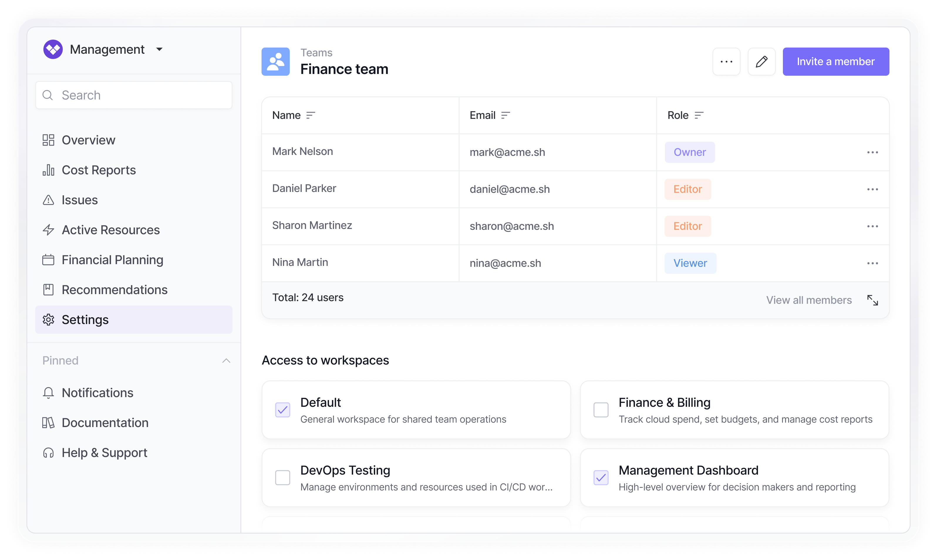
Task: Open the Nina Martin row three-dot menu
Action: coord(872,263)
